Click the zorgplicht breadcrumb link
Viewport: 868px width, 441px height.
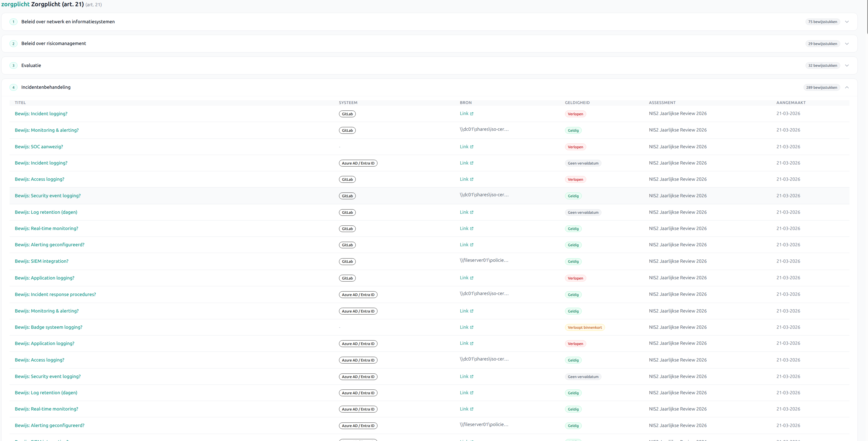(x=15, y=4)
